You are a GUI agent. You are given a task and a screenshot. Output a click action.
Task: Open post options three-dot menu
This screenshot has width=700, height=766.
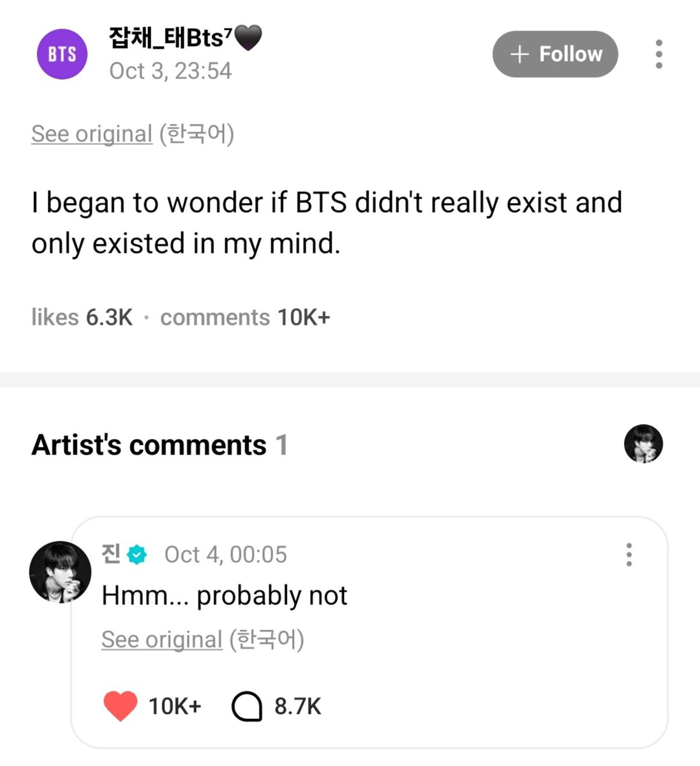click(x=659, y=54)
